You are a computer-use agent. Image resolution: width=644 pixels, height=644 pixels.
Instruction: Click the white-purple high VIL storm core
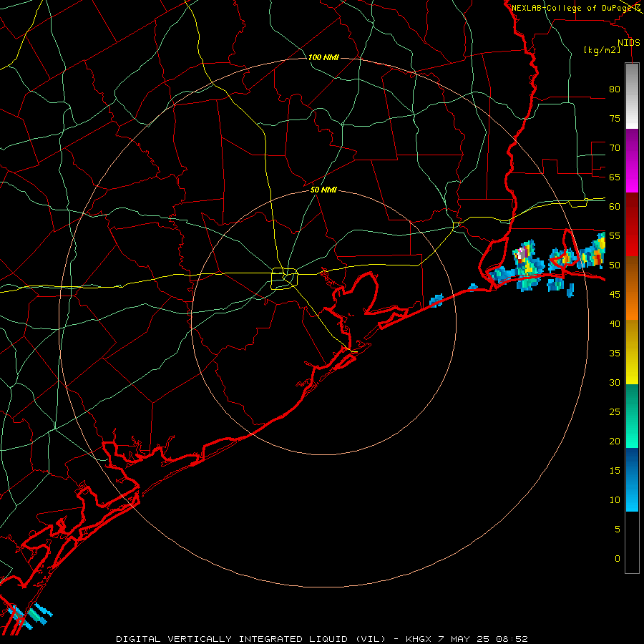tap(521, 253)
